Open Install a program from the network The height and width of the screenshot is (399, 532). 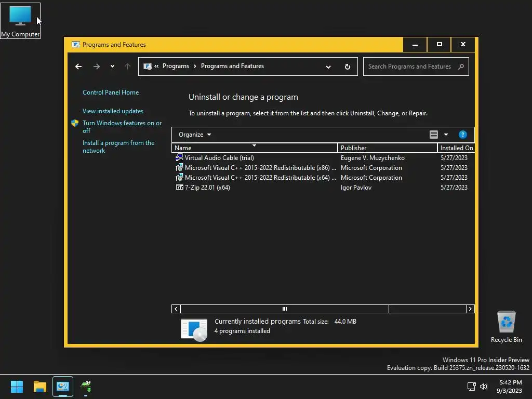[118, 147]
